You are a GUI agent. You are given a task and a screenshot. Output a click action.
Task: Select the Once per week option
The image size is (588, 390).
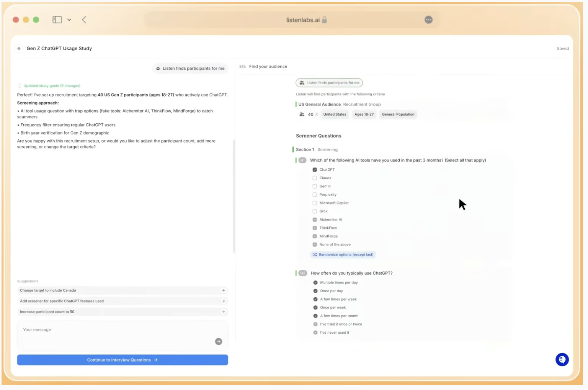pos(315,308)
